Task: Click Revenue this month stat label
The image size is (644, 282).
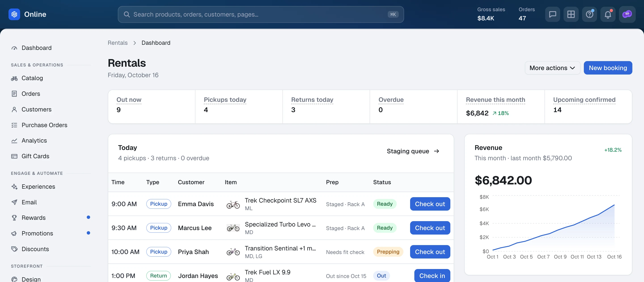Action: click(495, 100)
